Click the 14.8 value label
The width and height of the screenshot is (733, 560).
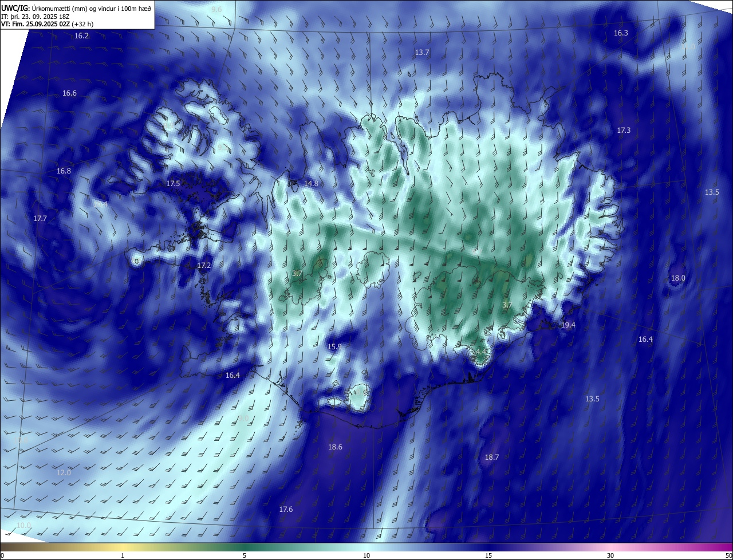(x=311, y=184)
